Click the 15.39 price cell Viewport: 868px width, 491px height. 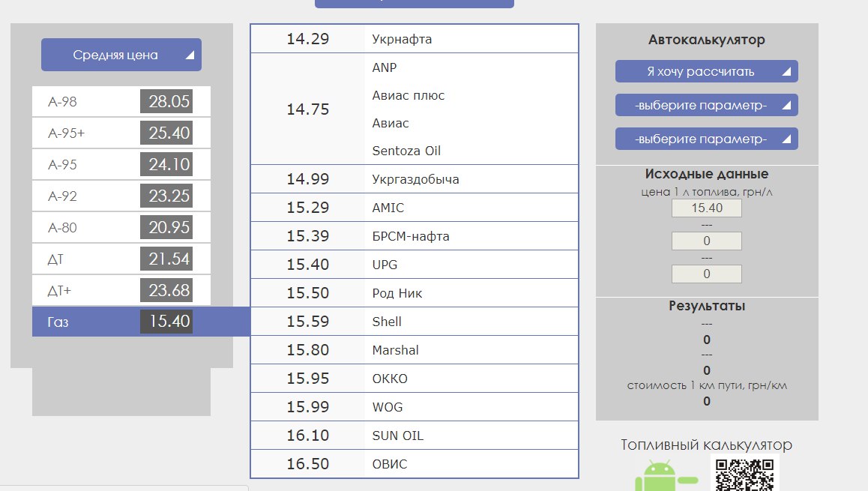point(308,236)
